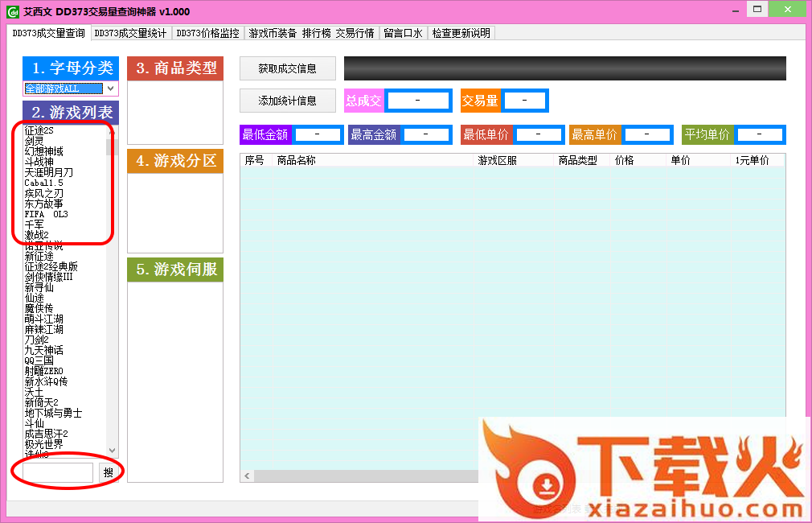Viewport: 812px width, 523px height.
Task: Select QQ三国 in the game list
Action: 39,360
